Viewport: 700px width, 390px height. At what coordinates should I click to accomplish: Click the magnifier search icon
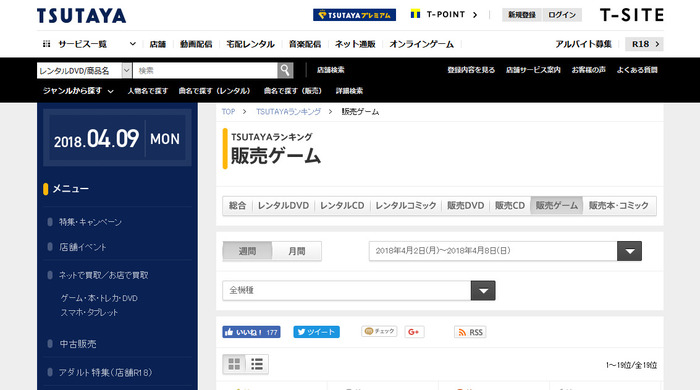click(285, 71)
